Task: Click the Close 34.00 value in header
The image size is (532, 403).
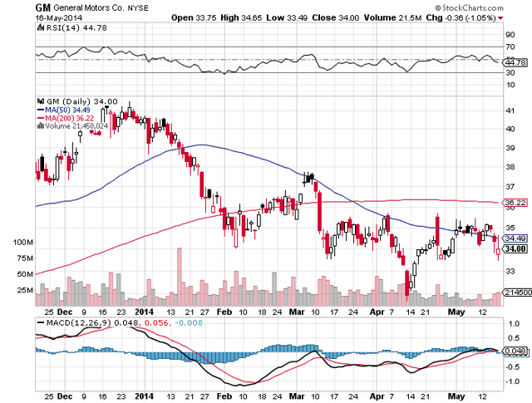Action: point(335,18)
